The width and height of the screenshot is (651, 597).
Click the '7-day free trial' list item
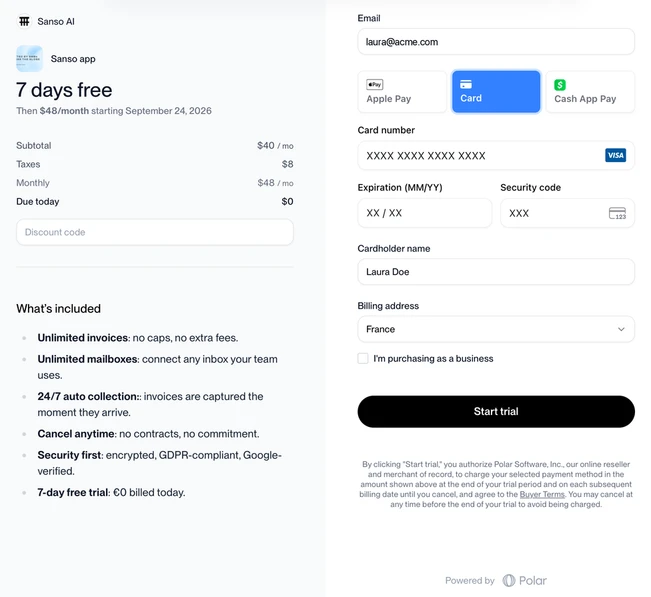tap(111, 492)
